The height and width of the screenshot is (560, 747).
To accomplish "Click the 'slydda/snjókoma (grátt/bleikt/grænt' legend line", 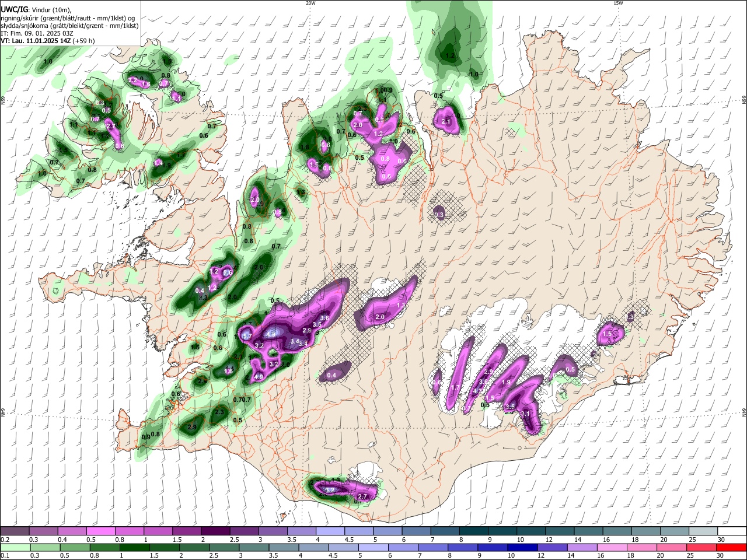I will click(69, 26).
